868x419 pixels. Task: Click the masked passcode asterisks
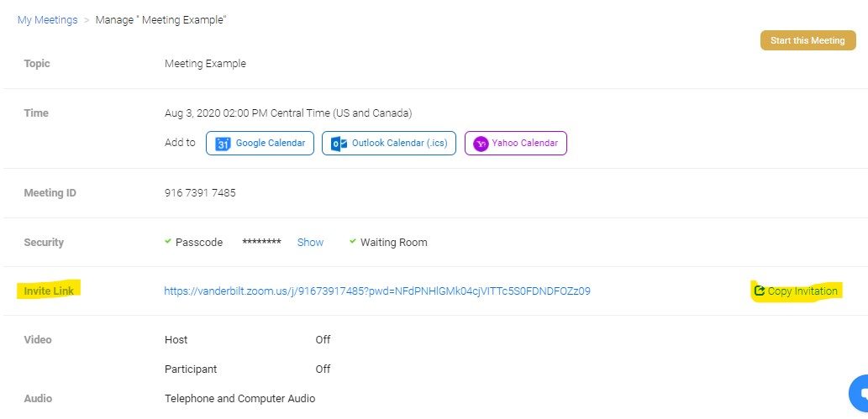(261, 243)
